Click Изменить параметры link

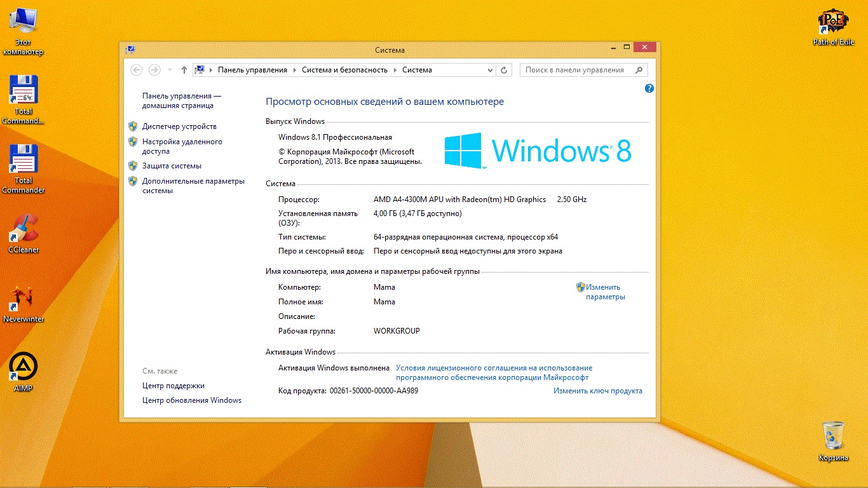pos(604,292)
